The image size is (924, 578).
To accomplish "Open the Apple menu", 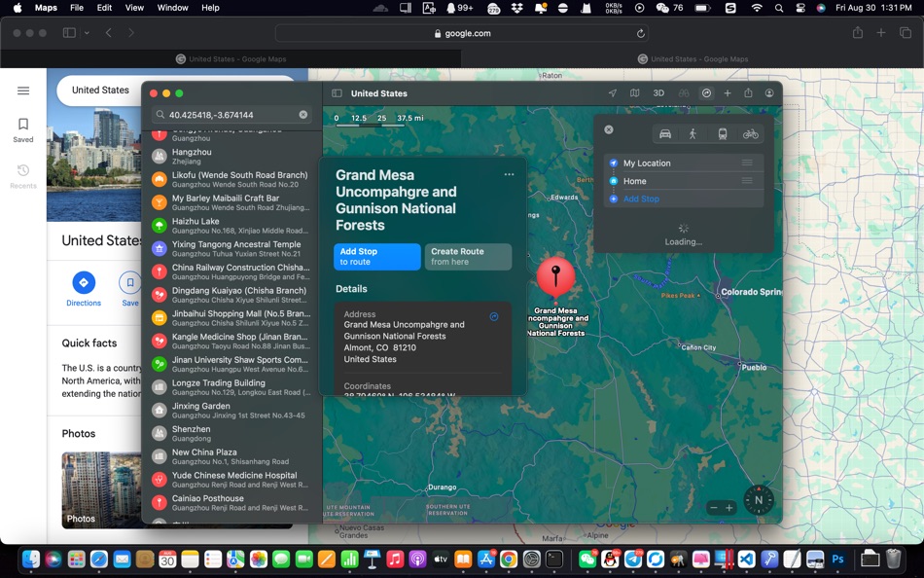I will coord(18,8).
